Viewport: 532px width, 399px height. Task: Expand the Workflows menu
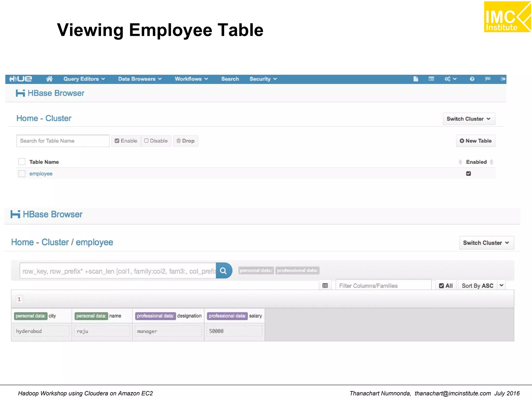coord(191,79)
